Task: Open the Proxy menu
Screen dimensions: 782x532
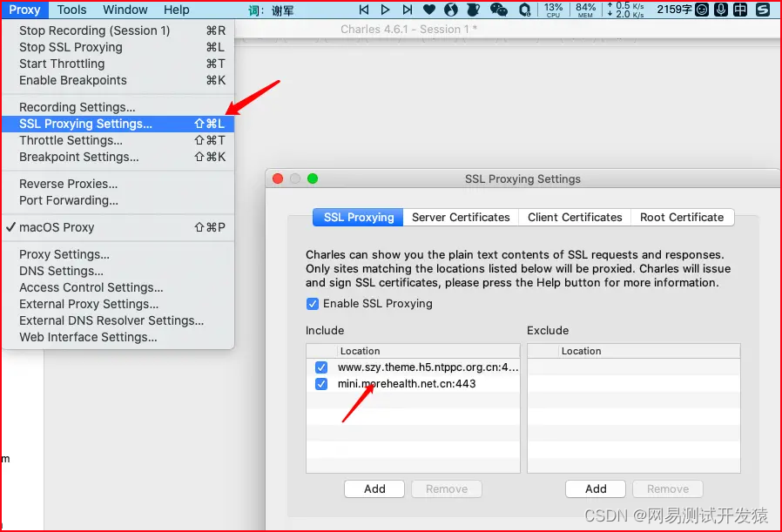Action: pyautogui.click(x=24, y=10)
